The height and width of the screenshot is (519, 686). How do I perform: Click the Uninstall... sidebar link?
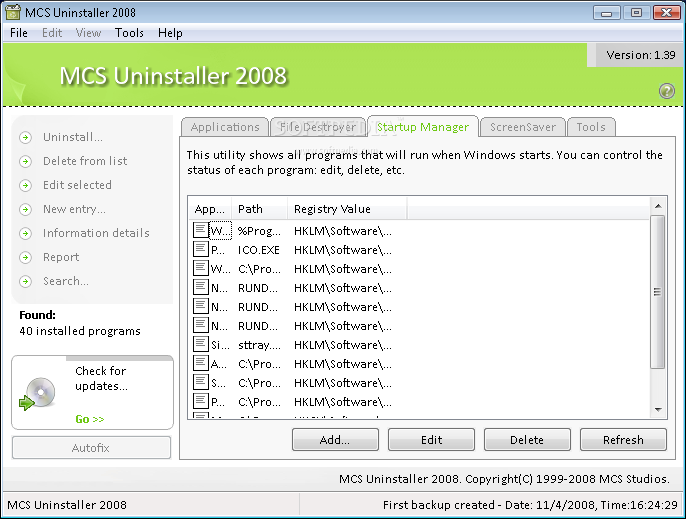[x=73, y=137]
